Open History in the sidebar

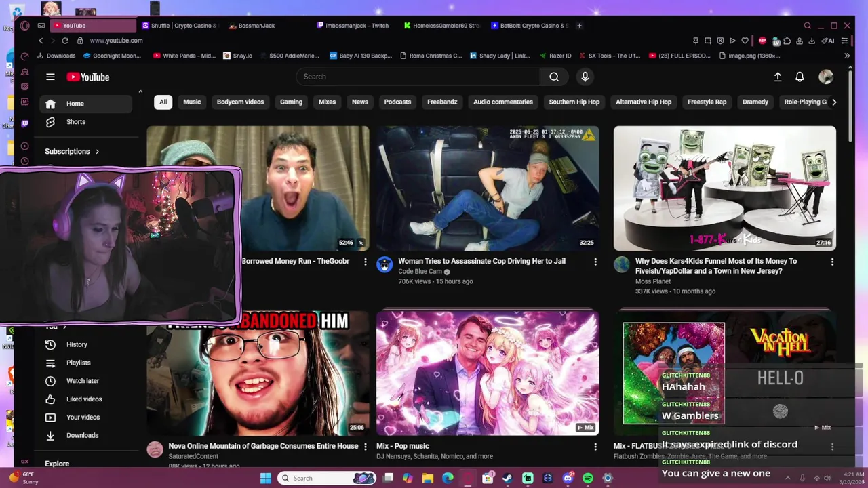click(x=85, y=344)
